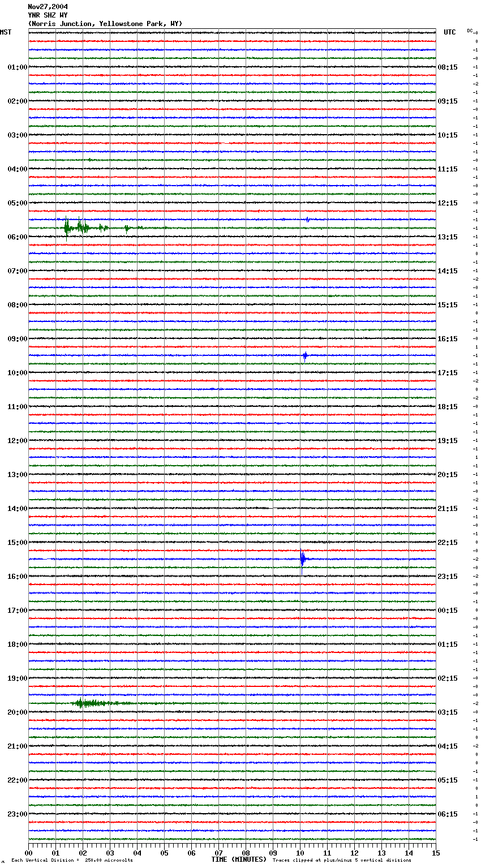This screenshot has height=868, width=481.
Task: Click the MST timezone header
Action: [x=6, y=32]
